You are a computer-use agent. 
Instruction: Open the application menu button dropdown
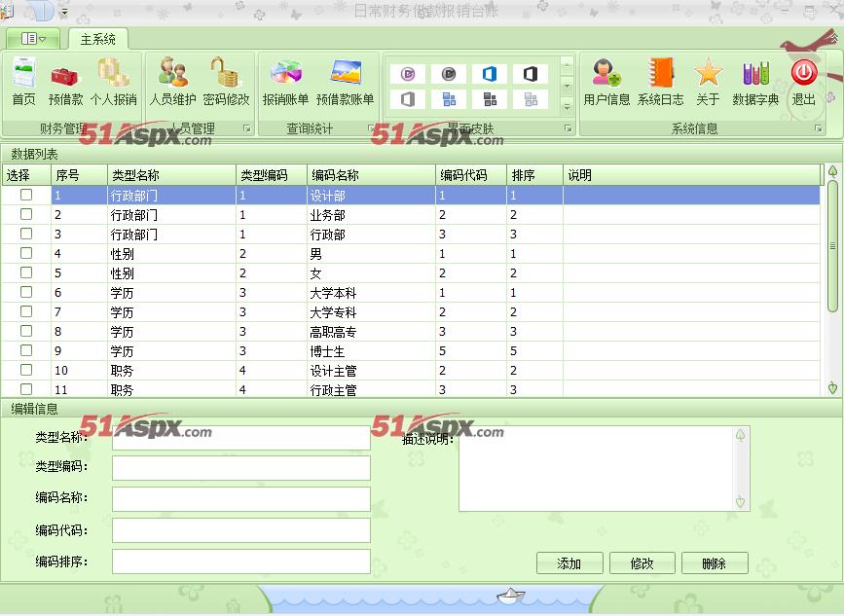point(33,38)
